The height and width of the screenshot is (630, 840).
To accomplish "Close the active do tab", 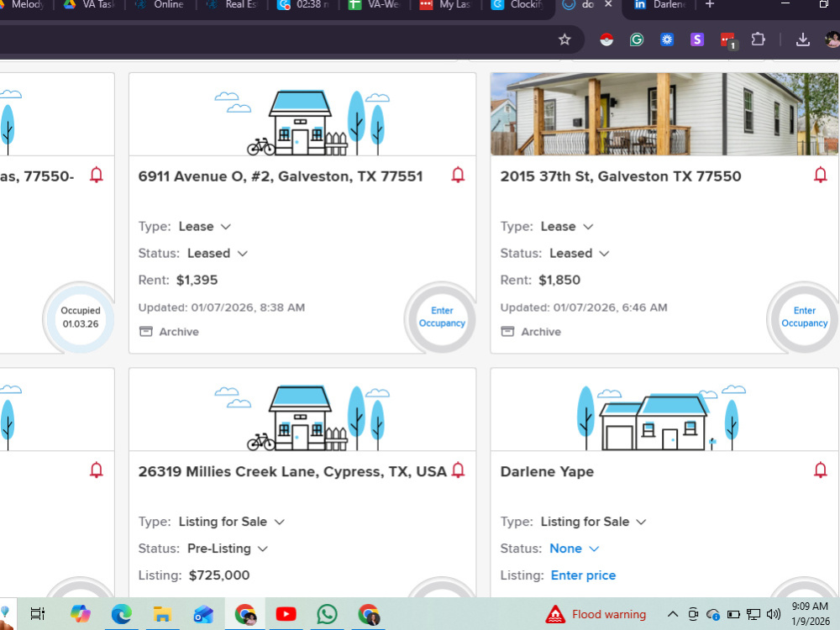I will click(x=608, y=4).
